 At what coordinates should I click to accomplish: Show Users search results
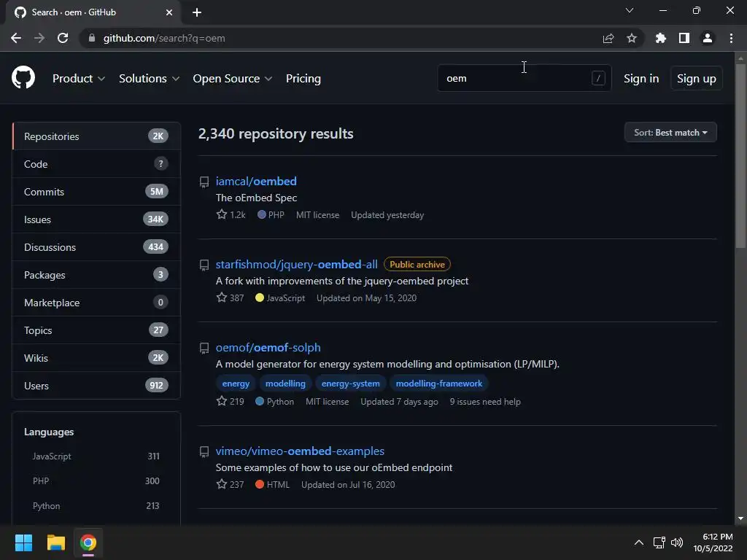pos(96,385)
